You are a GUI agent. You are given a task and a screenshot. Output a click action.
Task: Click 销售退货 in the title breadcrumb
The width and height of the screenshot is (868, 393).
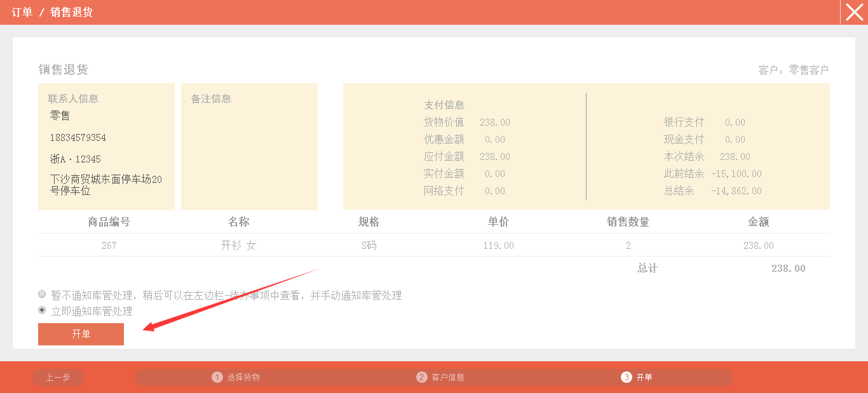click(71, 12)
